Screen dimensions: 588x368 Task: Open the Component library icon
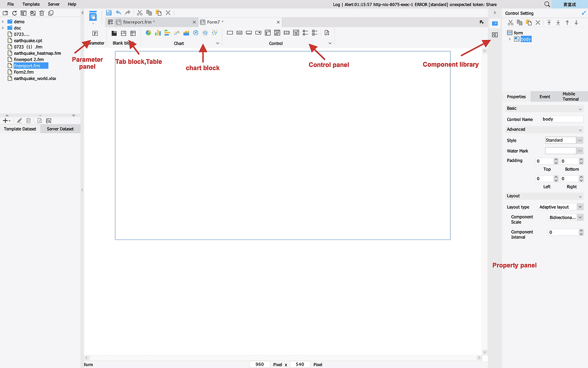point(495,34)
